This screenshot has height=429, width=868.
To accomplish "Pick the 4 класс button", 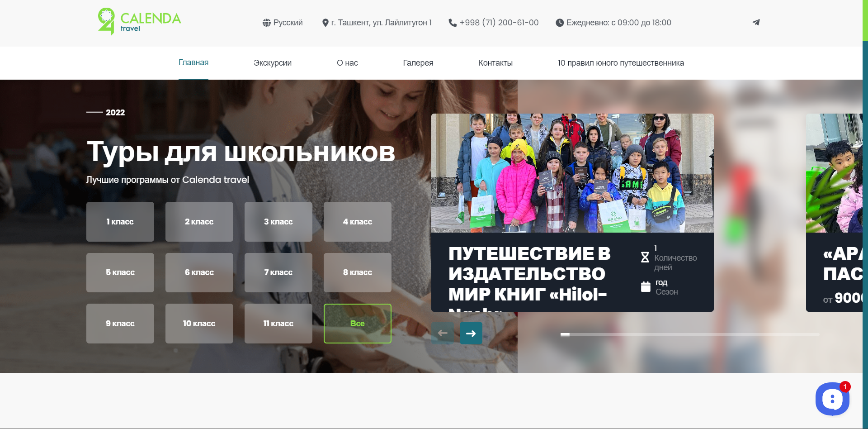I will (357, 222).
